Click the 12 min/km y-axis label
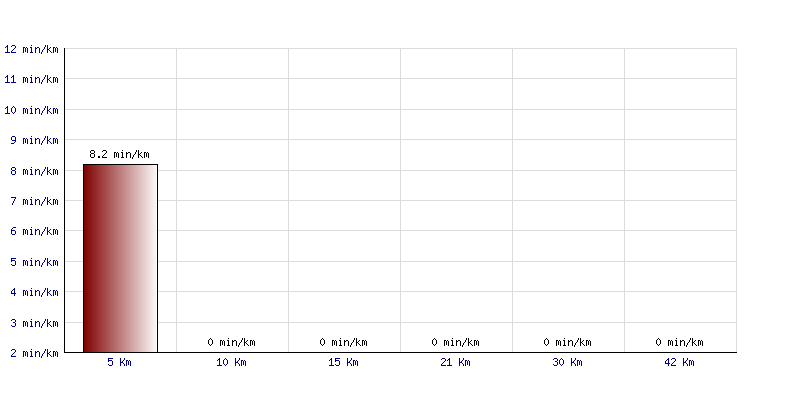The image size is (800, 400). coord(31,49)
